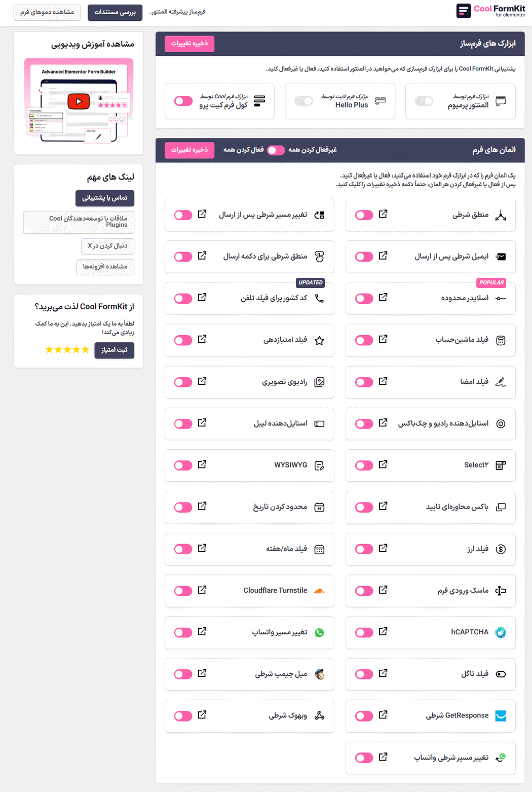Click the Cool FormKit logo in the header

[489, 11]
